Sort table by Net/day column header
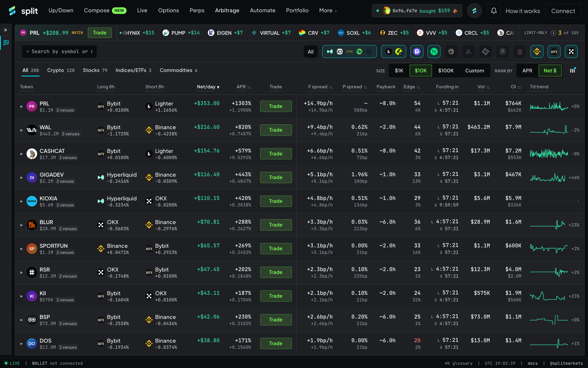Viewport: 588px width, 368px height. 208,87
